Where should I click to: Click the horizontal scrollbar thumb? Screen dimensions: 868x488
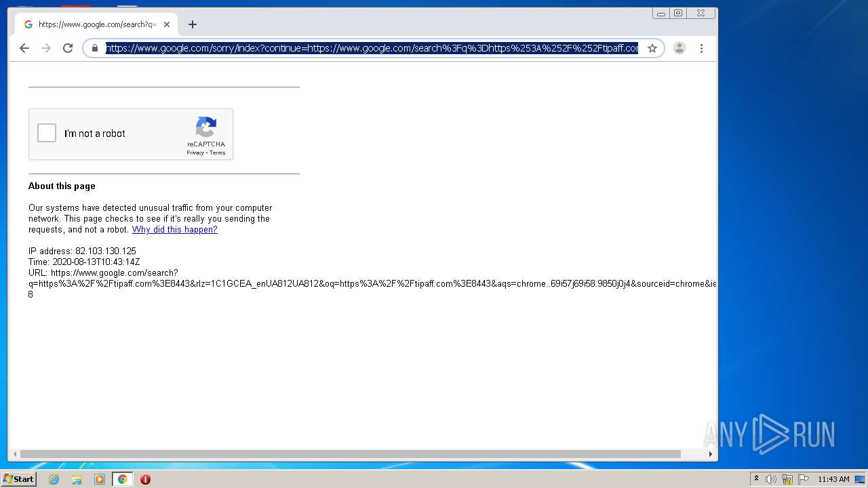point(350,454)
